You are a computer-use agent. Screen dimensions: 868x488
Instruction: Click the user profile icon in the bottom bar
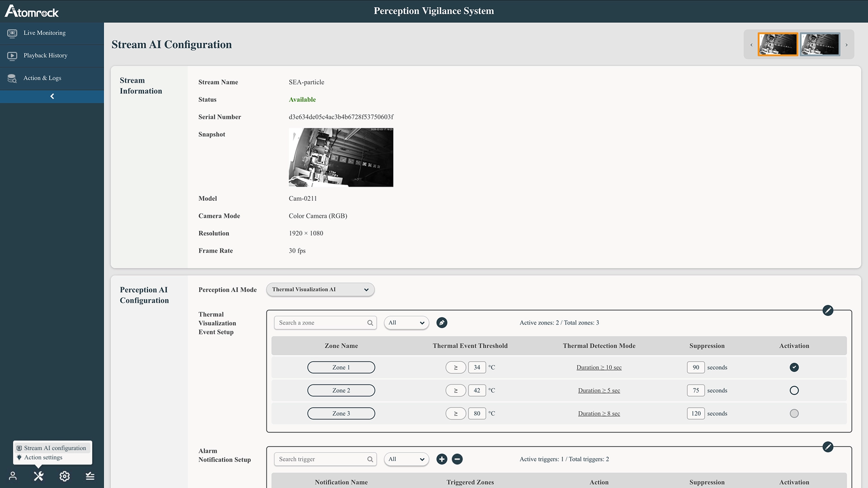pyautogui.click(x=13, y=476)
